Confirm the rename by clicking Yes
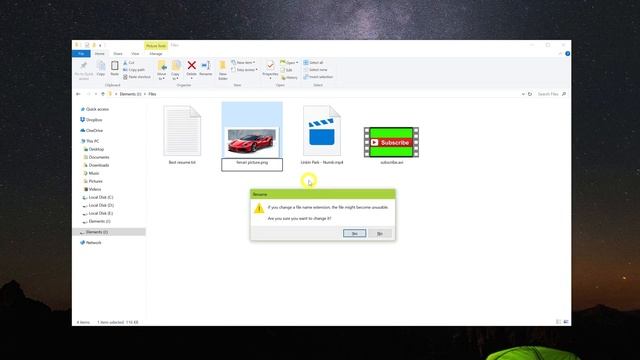Viewport: 640px width, 360px height. 354,233
